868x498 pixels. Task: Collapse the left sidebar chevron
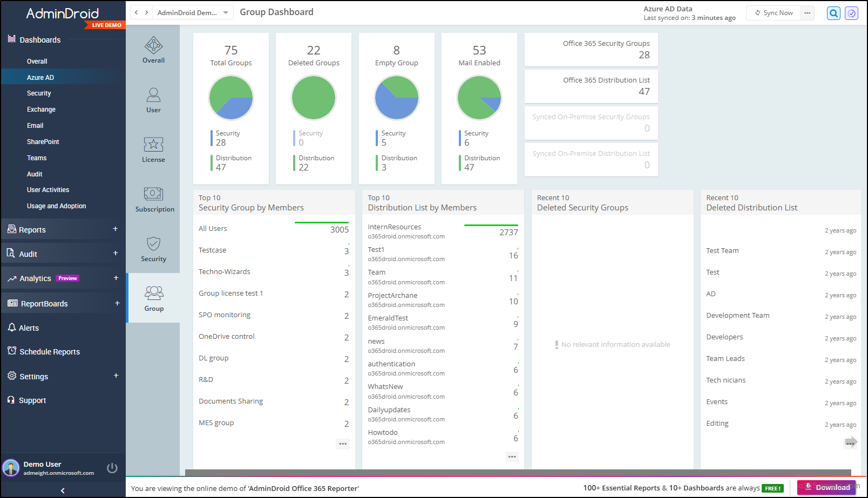63,490
